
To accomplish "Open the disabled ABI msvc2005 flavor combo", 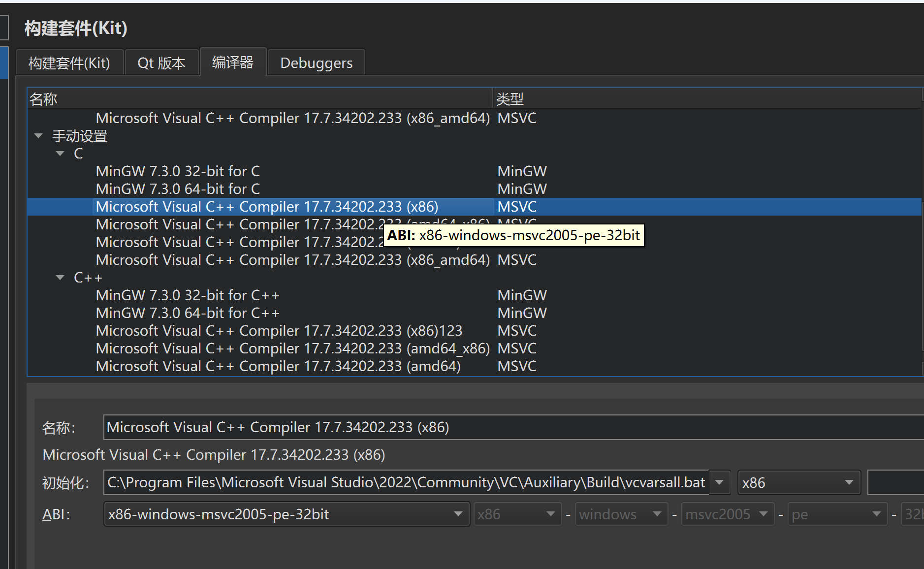I will pos(728,514).
